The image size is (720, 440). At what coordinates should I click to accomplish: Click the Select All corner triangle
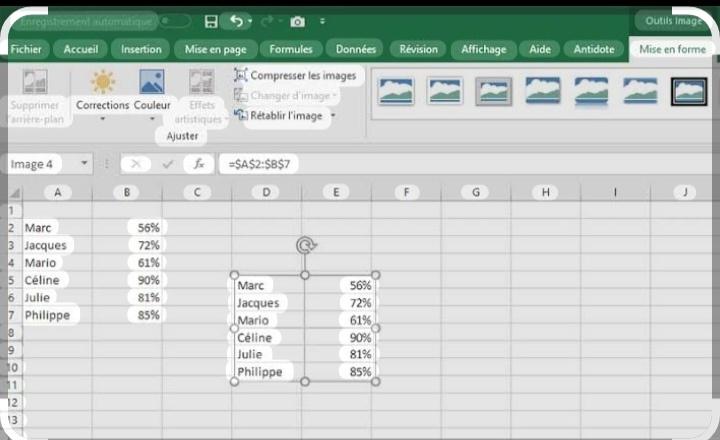15,193
